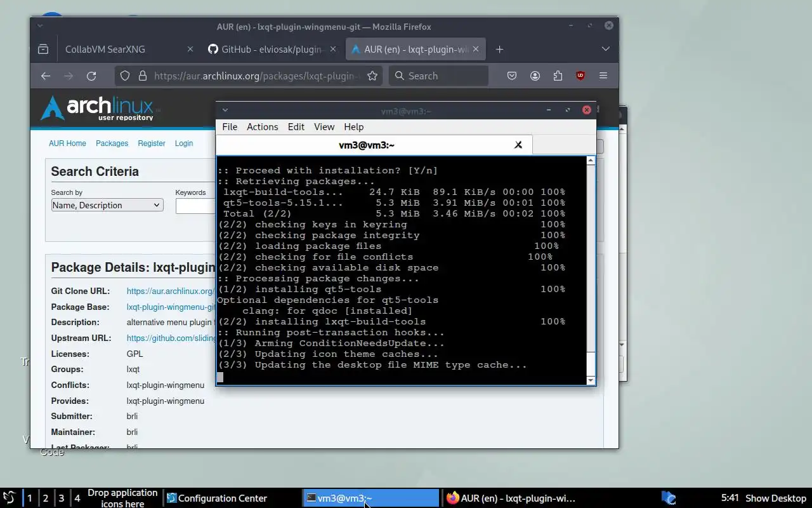The image size is (812, 508).
Task: Open Firefox account icon
Action: 535,76
